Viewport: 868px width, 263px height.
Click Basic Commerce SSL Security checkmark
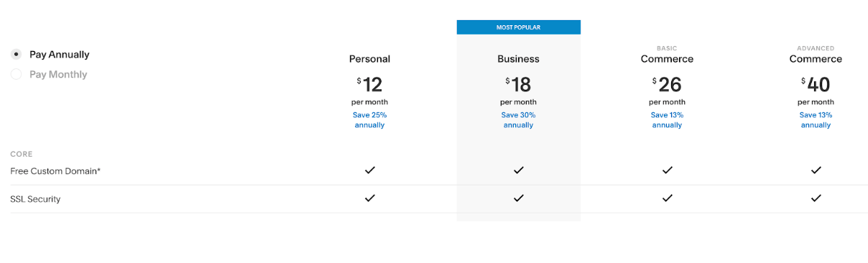(667, 198)
